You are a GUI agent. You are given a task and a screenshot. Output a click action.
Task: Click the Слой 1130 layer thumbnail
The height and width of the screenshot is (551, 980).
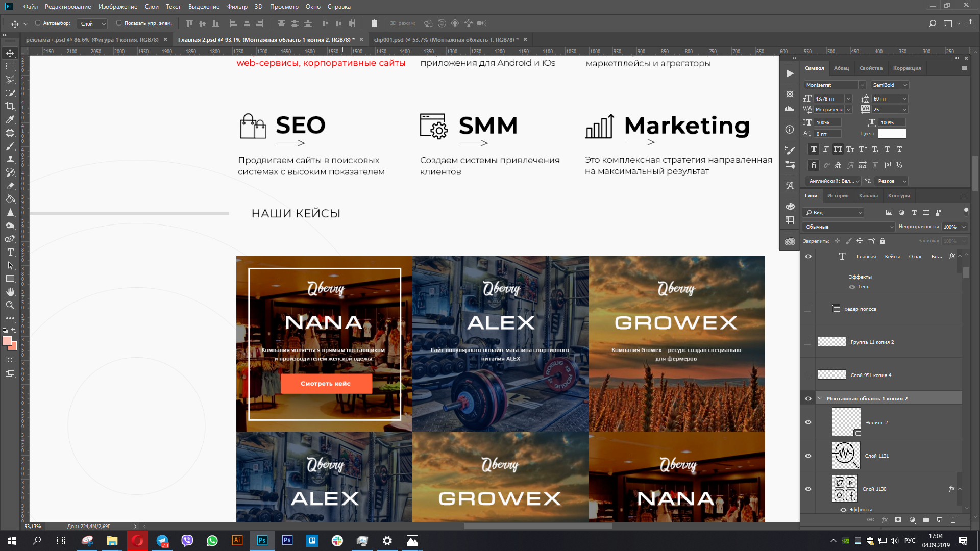845,489
